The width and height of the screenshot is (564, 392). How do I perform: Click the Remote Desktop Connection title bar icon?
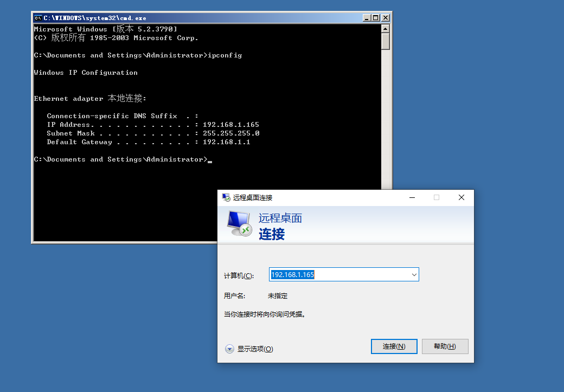(226, 197)
